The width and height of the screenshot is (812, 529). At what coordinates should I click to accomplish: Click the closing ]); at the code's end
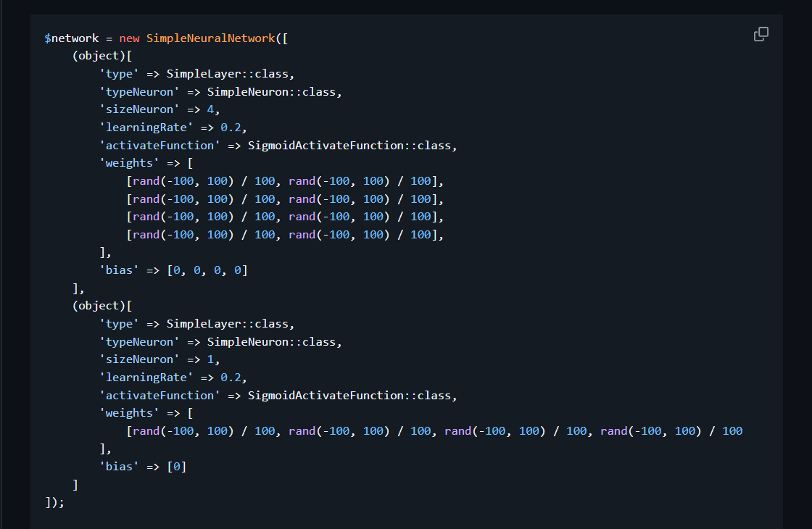[54, 502]
